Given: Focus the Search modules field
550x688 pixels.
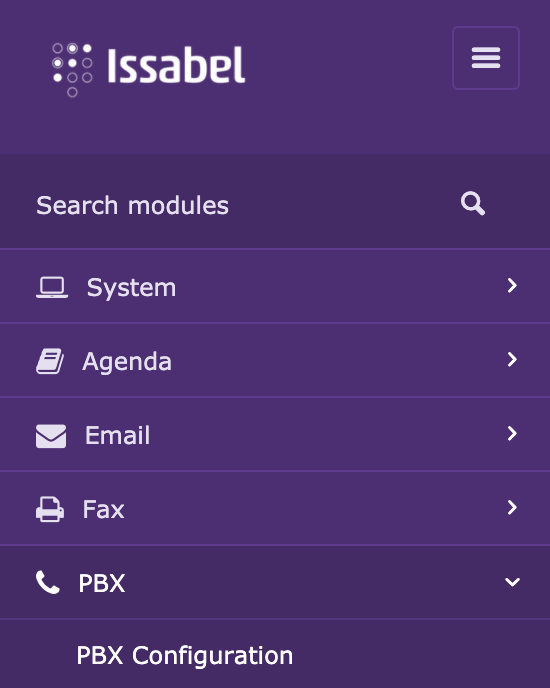Looking at the screenshot, I should 275,205.
